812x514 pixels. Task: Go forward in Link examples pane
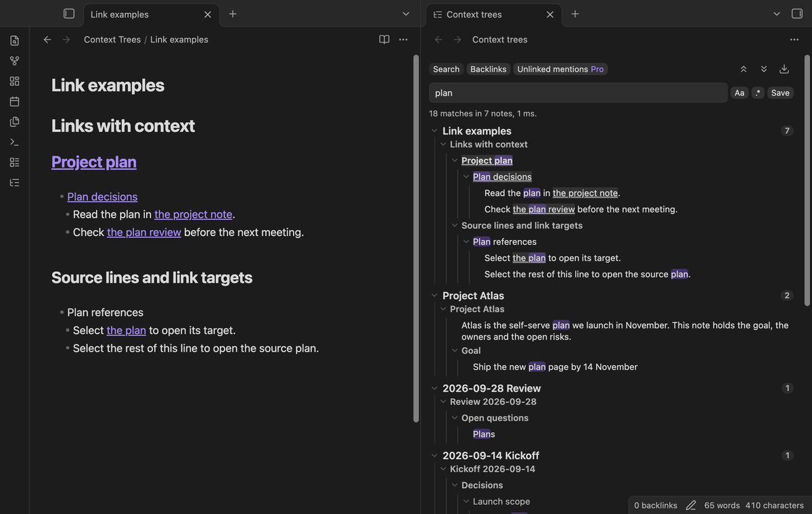(66, 40)
